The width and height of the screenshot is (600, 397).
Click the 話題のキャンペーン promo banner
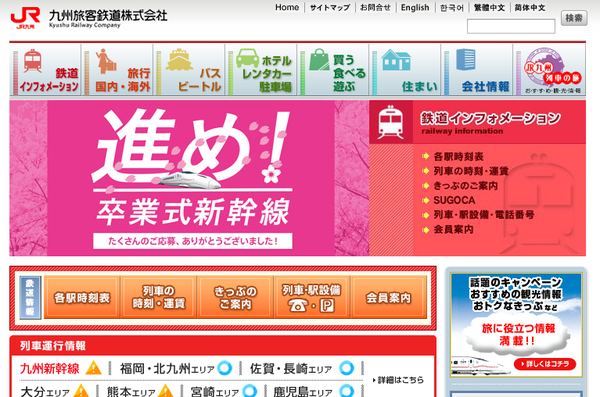coord(516,325)
